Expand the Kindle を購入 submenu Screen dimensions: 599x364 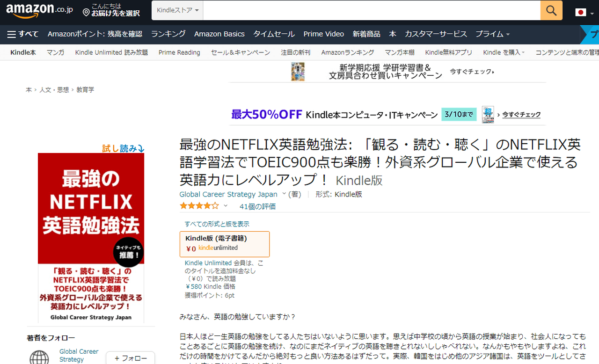(504, 52)
